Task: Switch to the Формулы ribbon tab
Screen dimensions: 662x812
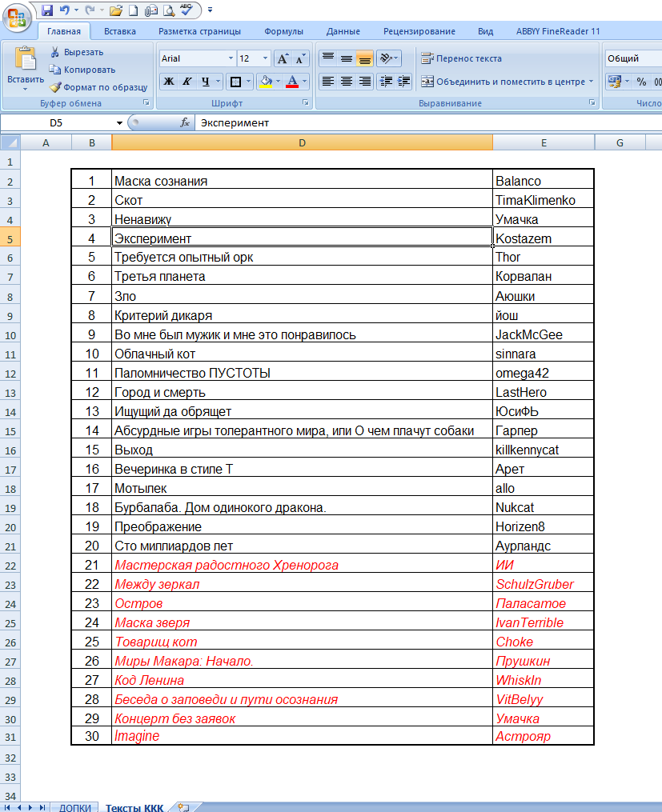Action: pos(283,31)
